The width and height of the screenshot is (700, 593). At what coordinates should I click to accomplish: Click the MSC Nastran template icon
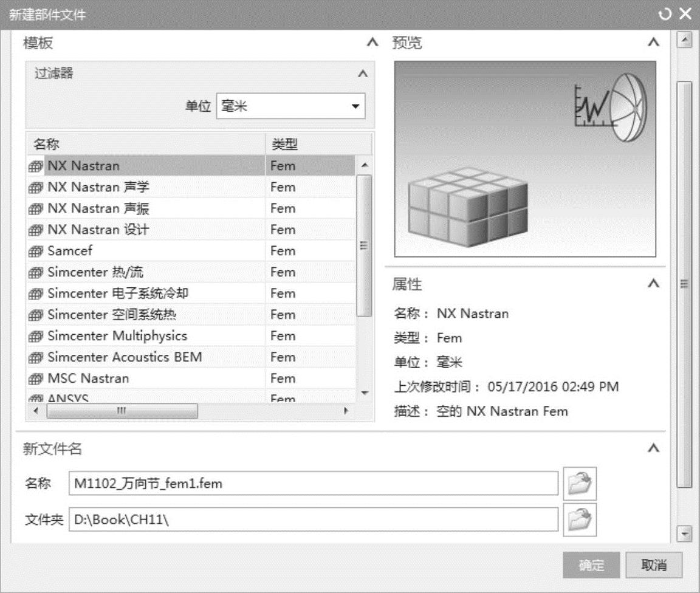[x=36, y=379]
